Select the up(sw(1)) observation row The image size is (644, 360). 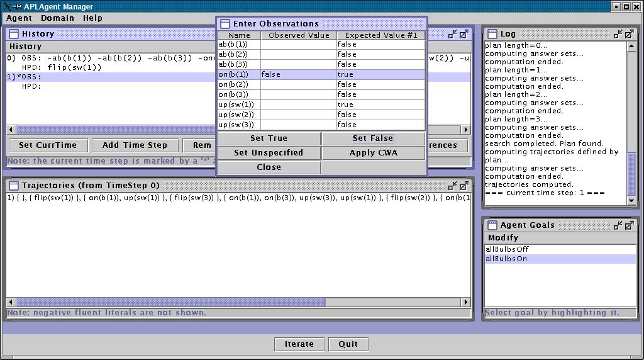tap(239, 105)
